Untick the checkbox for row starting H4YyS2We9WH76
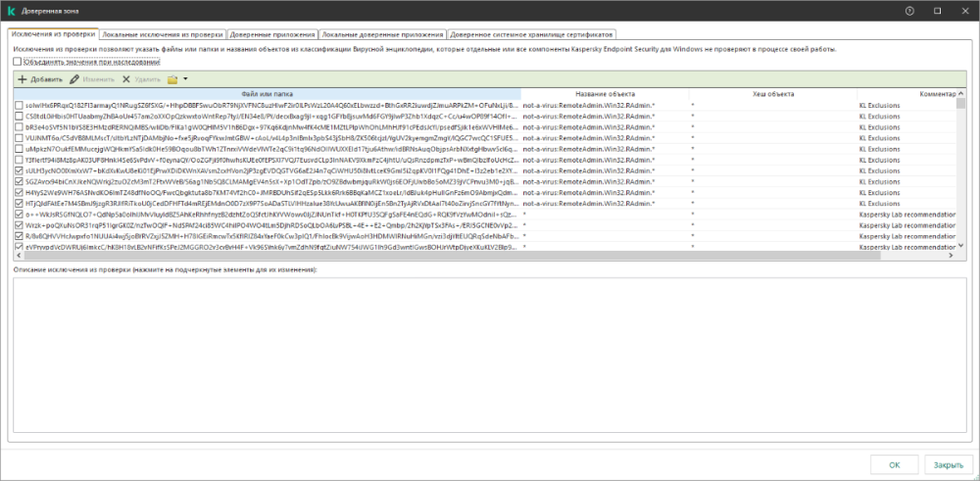This screenshot has height=481, width=980. pos(20,192)
